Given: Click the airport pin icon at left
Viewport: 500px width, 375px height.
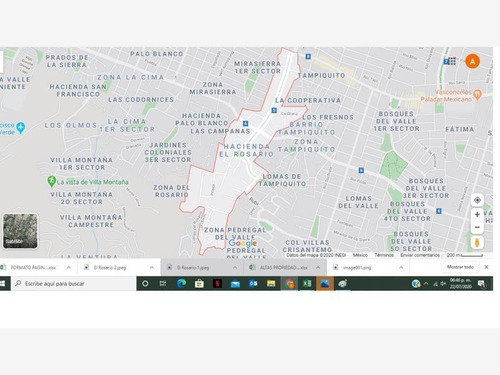Looking at the screenshot, I should [21, 128].
